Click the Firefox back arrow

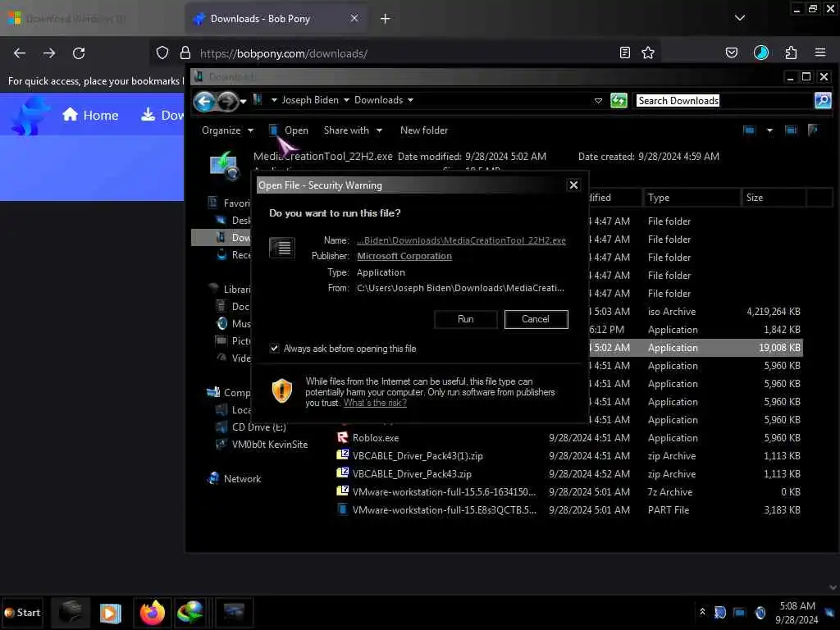(20, 53)
